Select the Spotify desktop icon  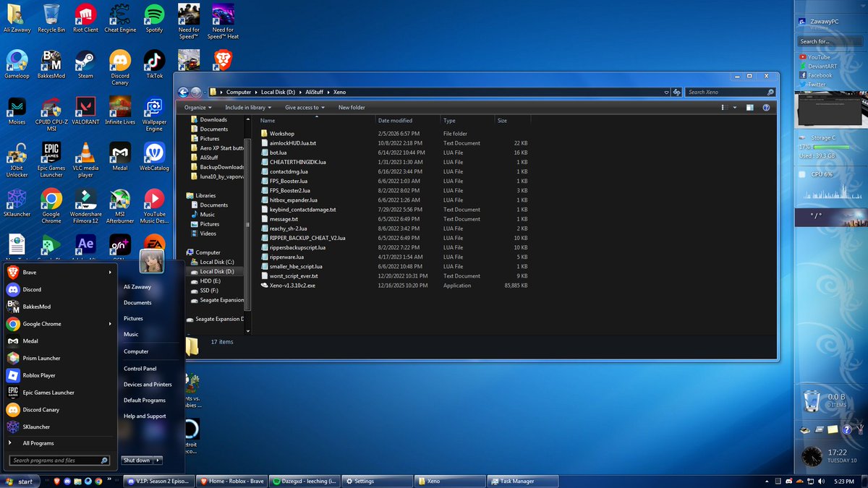click(154, 19)
